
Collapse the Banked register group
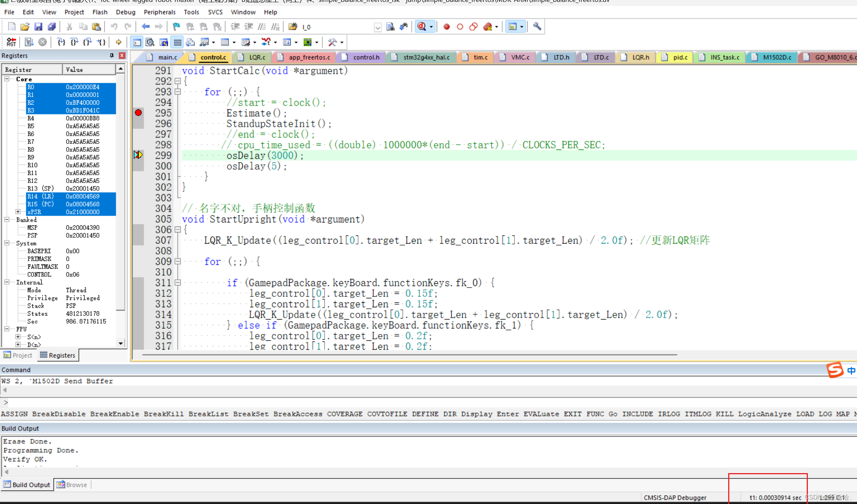[7, 219]
